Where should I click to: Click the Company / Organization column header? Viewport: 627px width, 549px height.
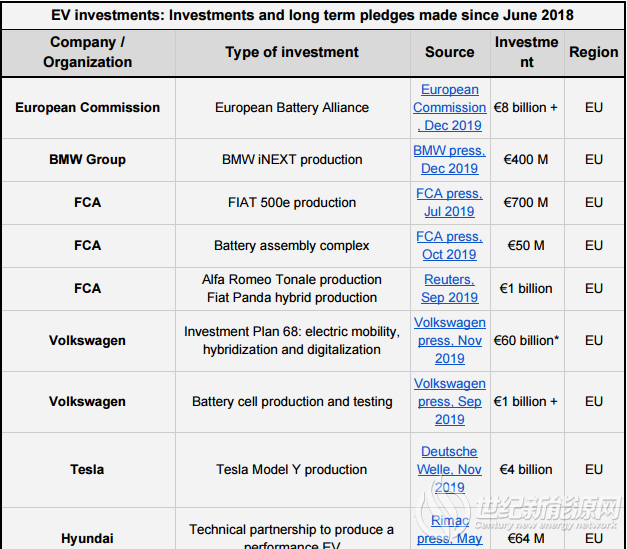coord(88,52)
